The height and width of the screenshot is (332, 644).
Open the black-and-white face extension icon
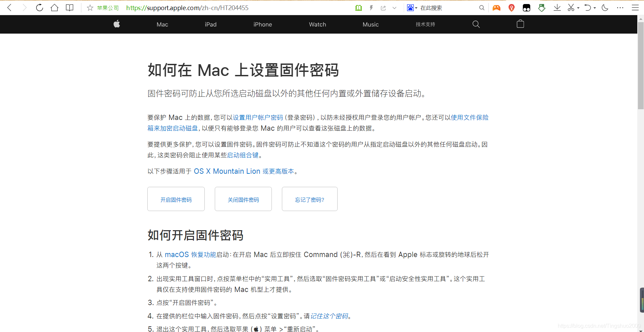(527, 8)
